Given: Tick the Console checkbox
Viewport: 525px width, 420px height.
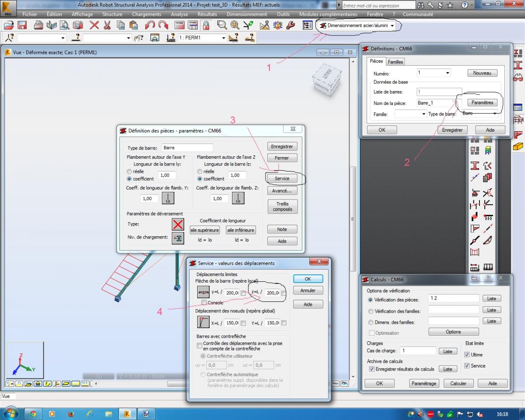Looking at the screenshot, I should pyautogui.click(x=204, y=302).
